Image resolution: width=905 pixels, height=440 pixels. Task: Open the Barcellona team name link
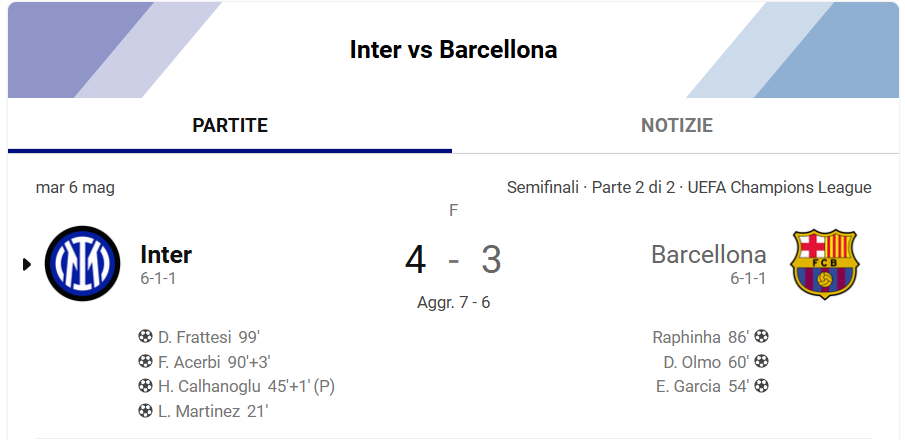(709, 255)
